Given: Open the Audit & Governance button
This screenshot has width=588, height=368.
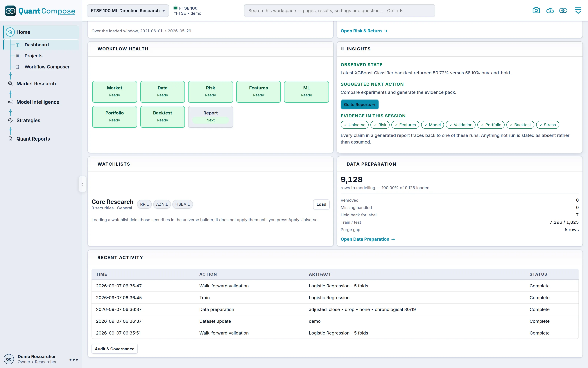Looking at the screenshot, I should click(x=114, y=349).
